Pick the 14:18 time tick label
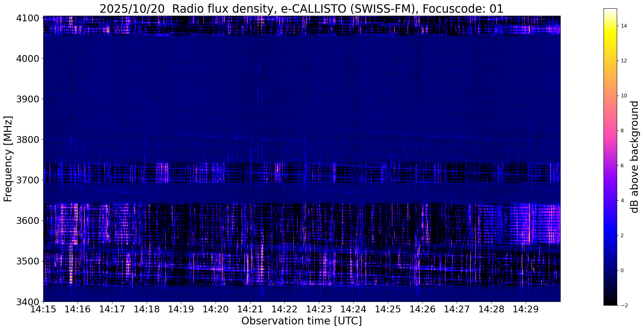The width and height of the screenshot is (644, 330). pos(147,309)
